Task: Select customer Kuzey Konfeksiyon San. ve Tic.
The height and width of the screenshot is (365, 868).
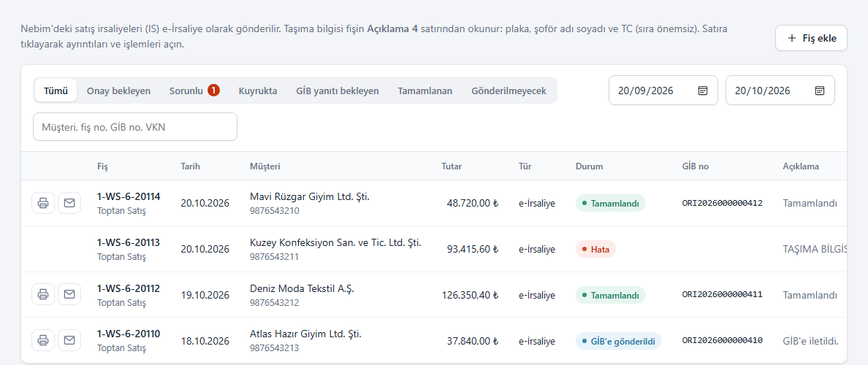Action: (335, 242)
